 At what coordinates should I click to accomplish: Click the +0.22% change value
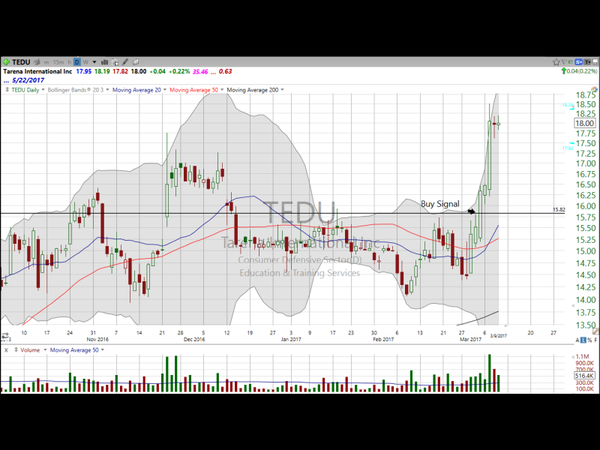180,72
